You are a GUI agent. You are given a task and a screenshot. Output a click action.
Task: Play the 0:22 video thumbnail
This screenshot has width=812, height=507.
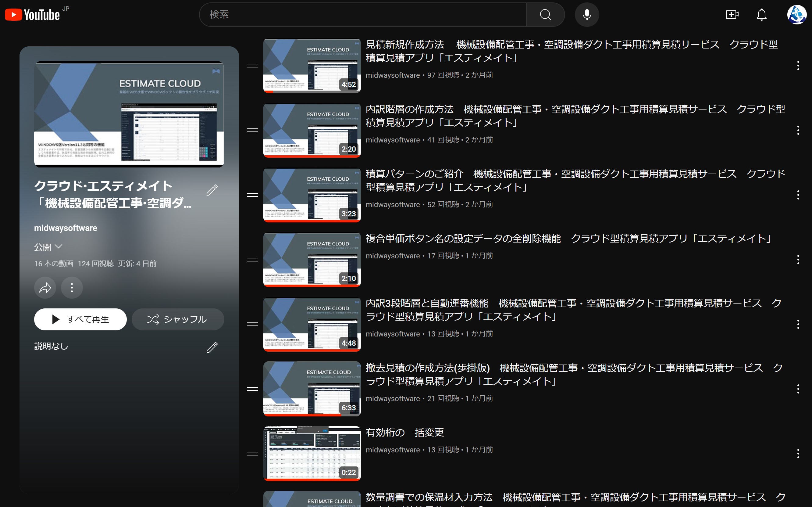312,454
